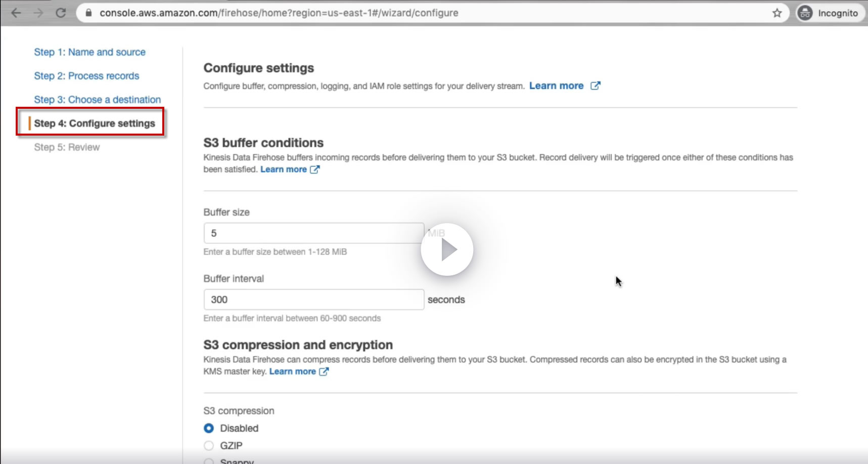The width and height of the screenshot is (868, 464).
Task: Select Step 4: Configure settings
Action: point(94,123)
